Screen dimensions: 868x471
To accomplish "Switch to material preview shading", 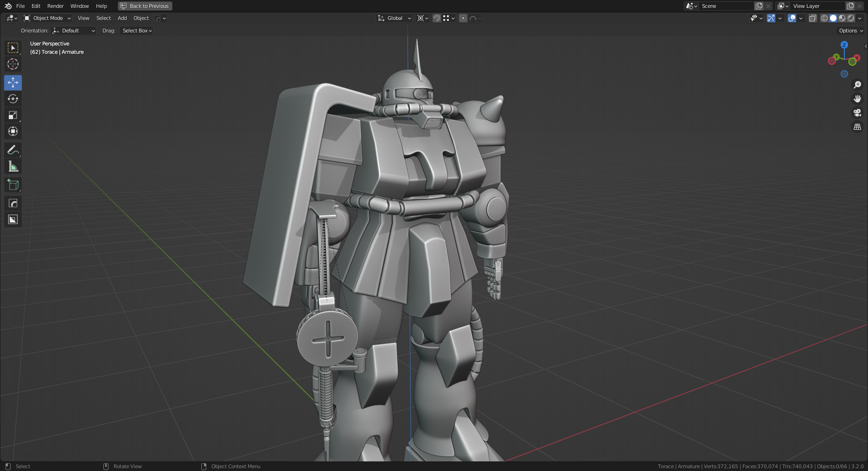I will [842, 18].
